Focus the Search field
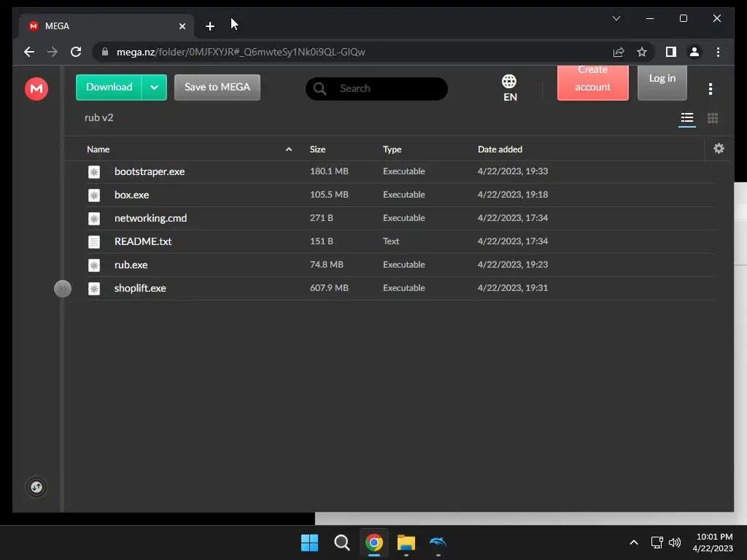Image resolution: width=747 pixels, height=560 pixels. click(x=376, y=88)
